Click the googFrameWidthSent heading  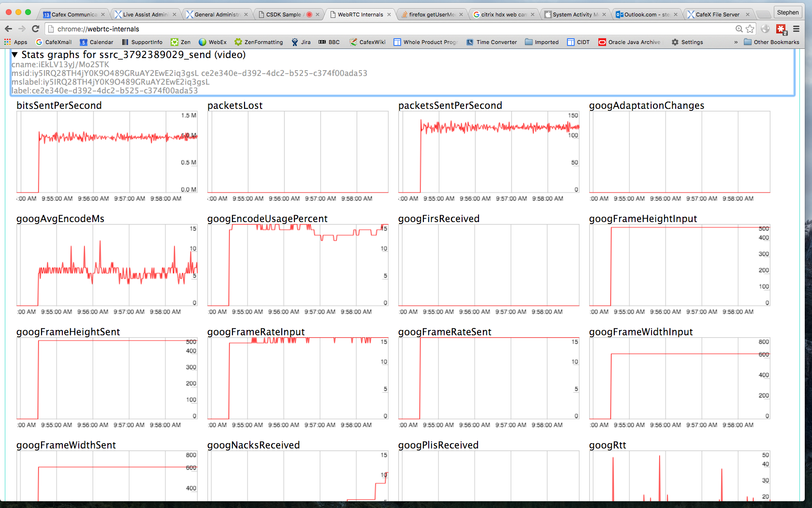click(x=66, y=445)
